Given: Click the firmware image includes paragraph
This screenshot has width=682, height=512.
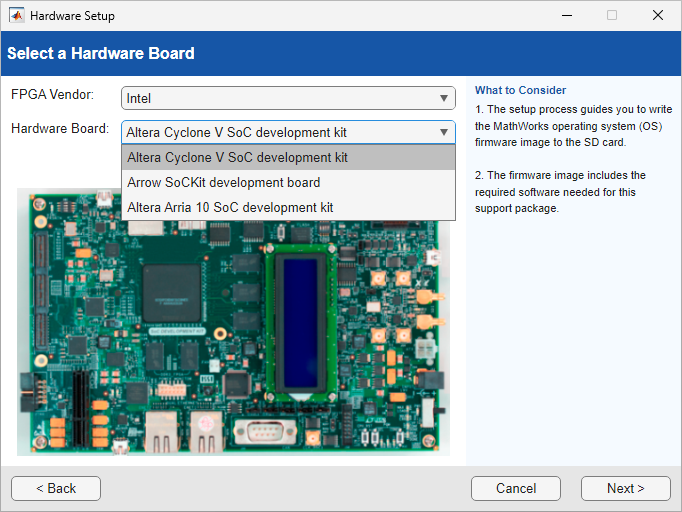Looking at the screenshot, I should 560,192.
